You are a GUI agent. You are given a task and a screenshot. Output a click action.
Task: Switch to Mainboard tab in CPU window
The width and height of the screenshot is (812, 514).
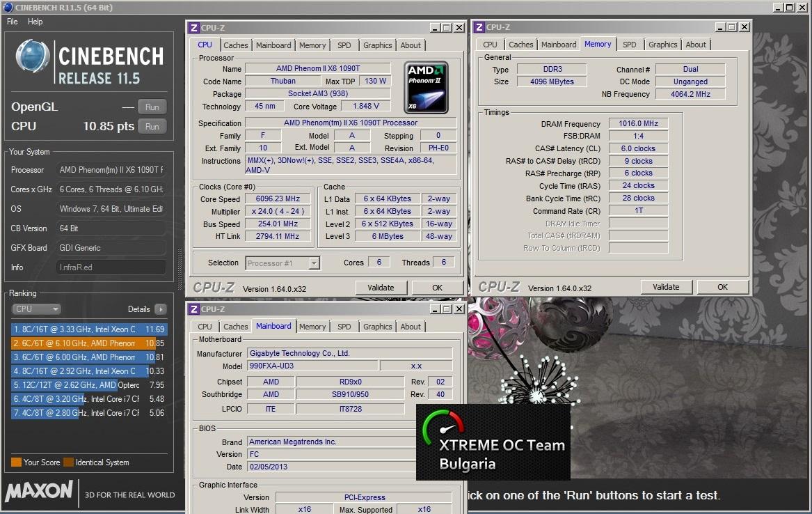pyautogui.click(x=273, y=45)
